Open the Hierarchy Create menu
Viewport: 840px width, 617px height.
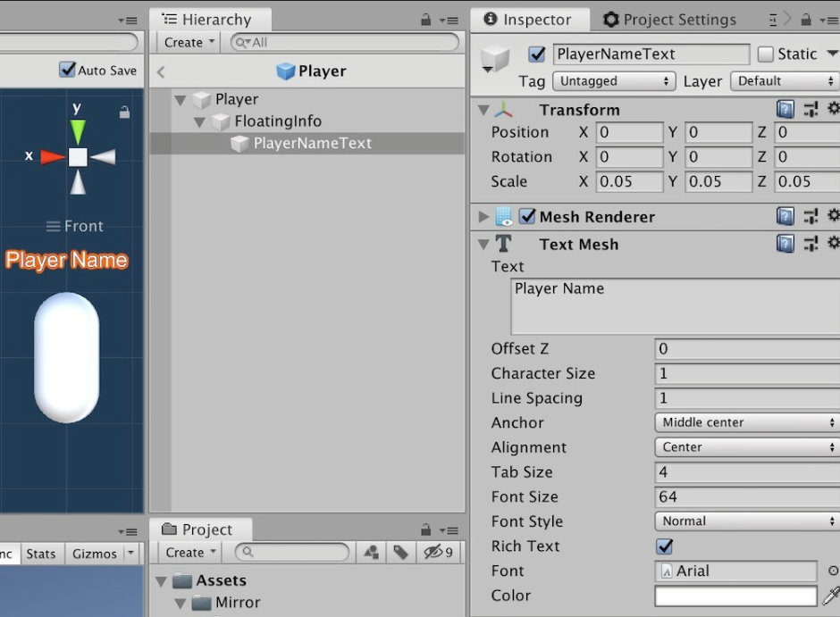tap(189, 42)
